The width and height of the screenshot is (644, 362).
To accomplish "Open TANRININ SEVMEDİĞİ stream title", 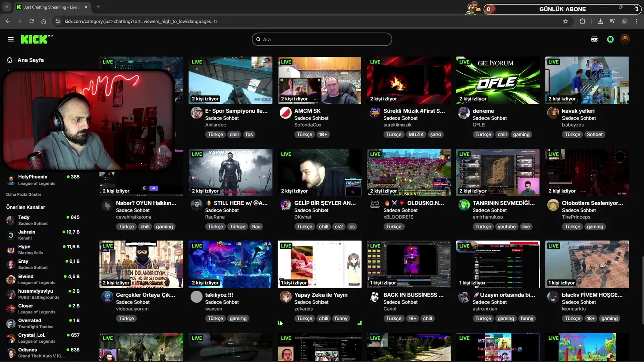I will [504, 203].
